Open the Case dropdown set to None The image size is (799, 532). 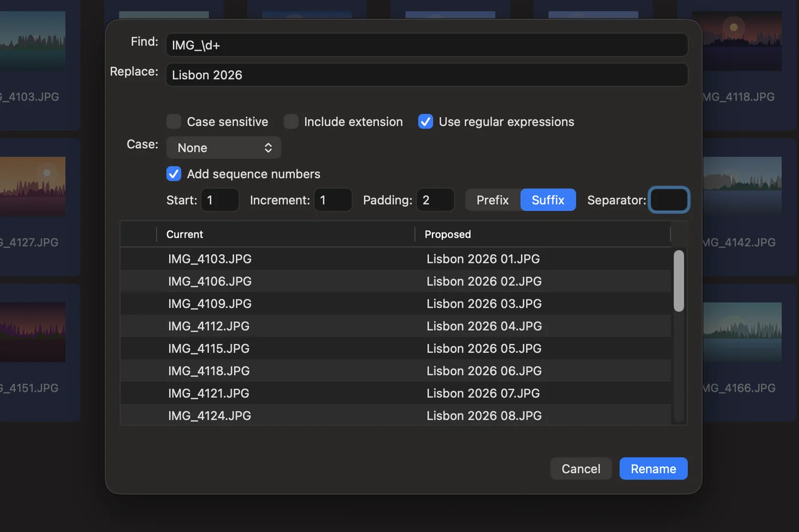(x=224, y=148)
